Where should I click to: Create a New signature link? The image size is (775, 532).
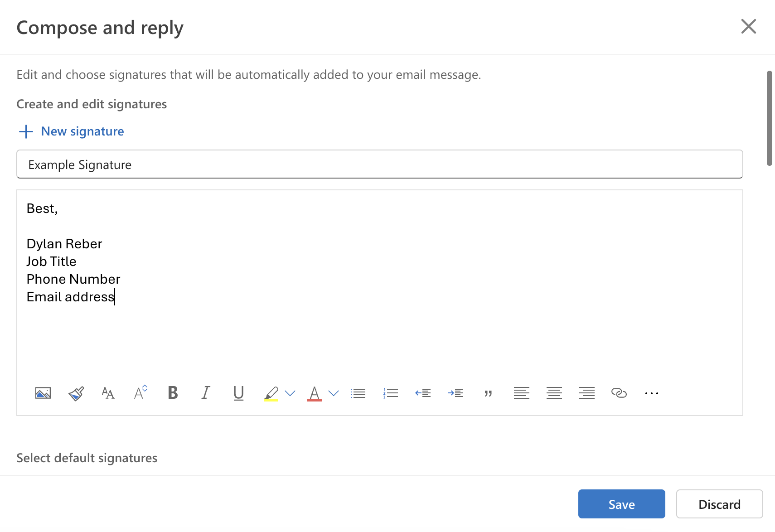click(82, 131)
